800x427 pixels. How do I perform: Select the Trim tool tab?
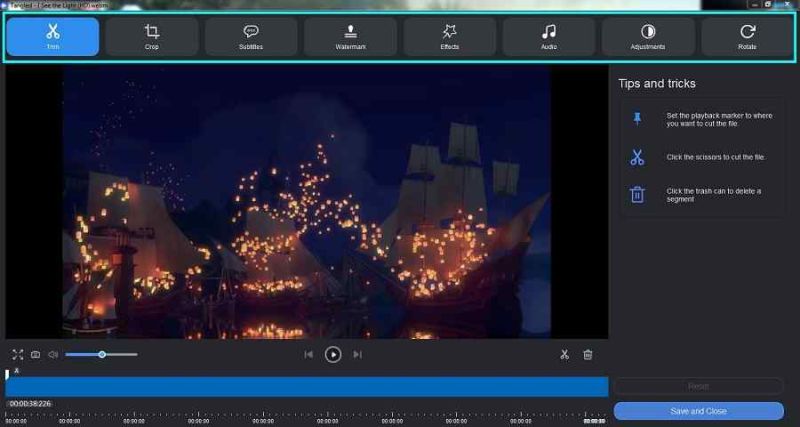tap(53, 36)
